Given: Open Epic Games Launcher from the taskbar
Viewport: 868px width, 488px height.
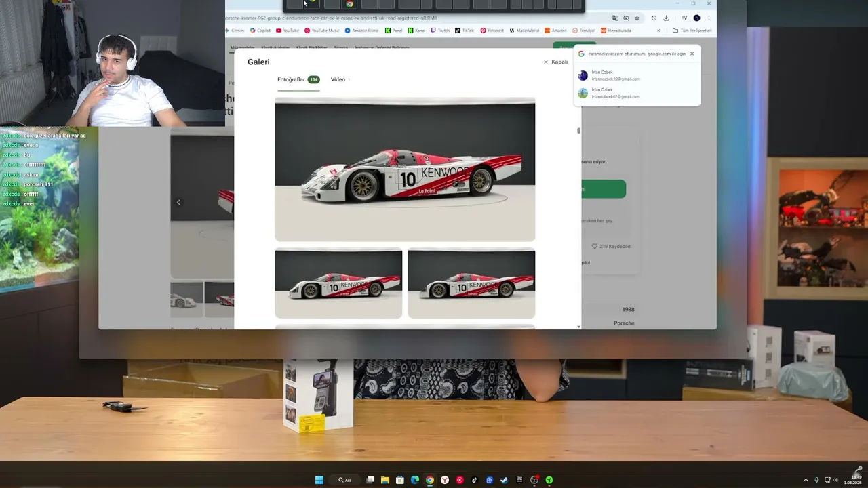Looking at the screenshot, I should (519, 480).
